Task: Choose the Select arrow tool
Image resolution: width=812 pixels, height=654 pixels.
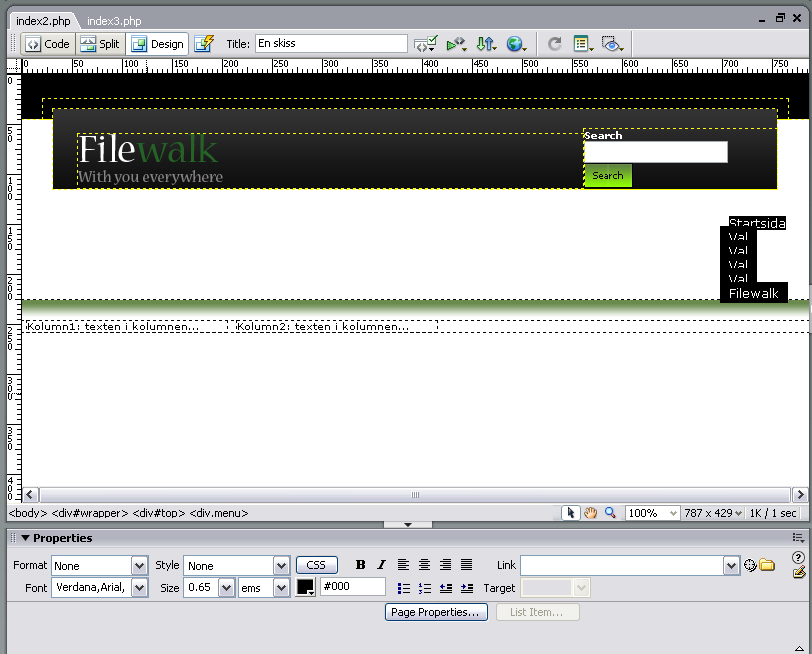Action: tap(571, 513)
